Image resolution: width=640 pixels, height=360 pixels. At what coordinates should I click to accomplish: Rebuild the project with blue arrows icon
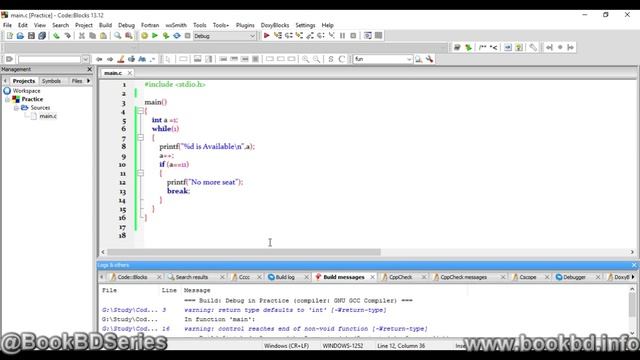177,36
